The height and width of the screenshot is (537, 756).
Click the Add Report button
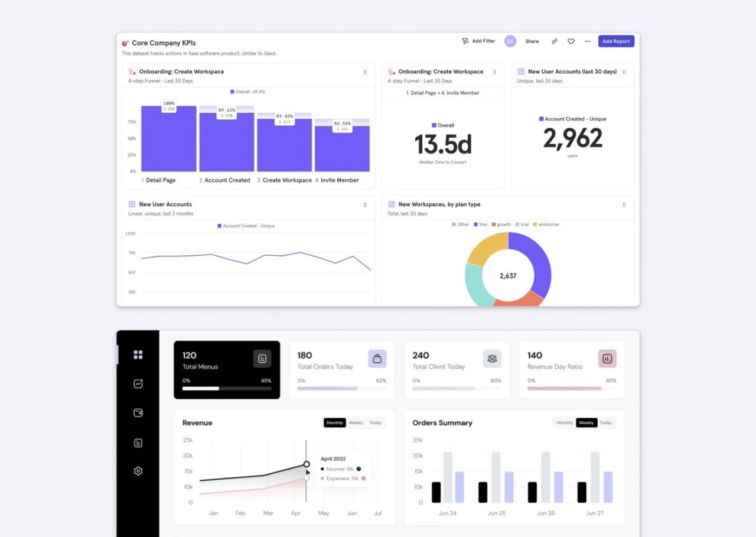(616, 41)
